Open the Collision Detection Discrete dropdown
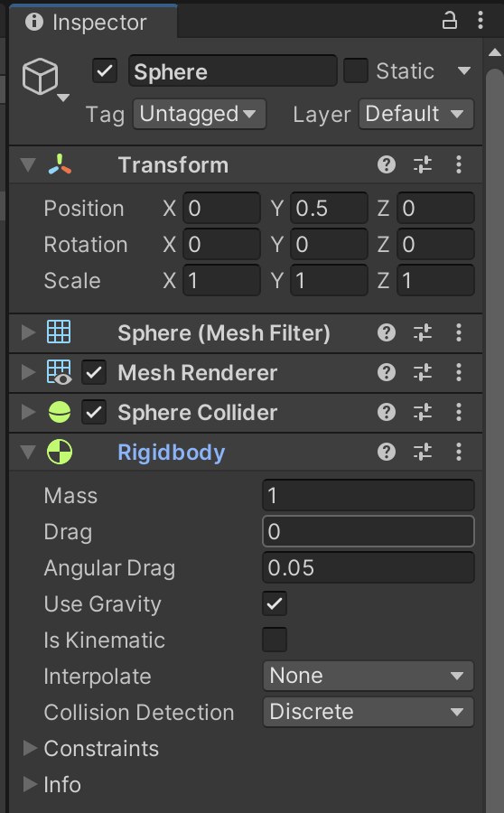This screenshot has height=813, width=504. click(369, 712)
